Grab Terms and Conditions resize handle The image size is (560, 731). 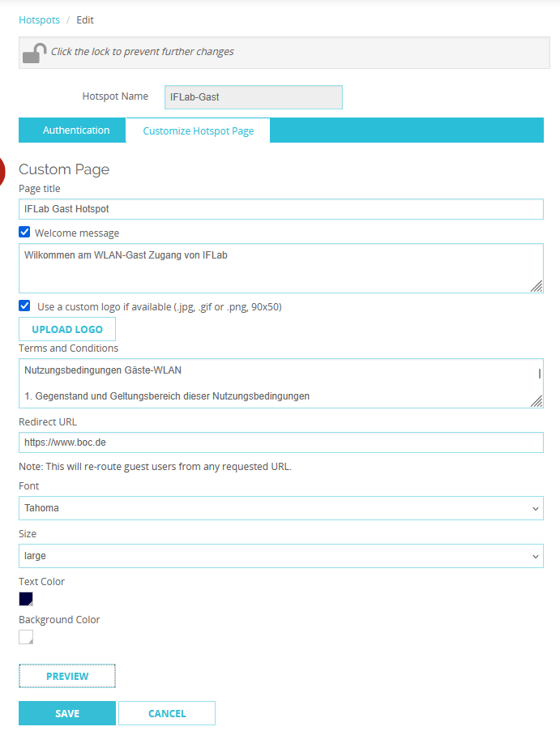click(536, 401)
